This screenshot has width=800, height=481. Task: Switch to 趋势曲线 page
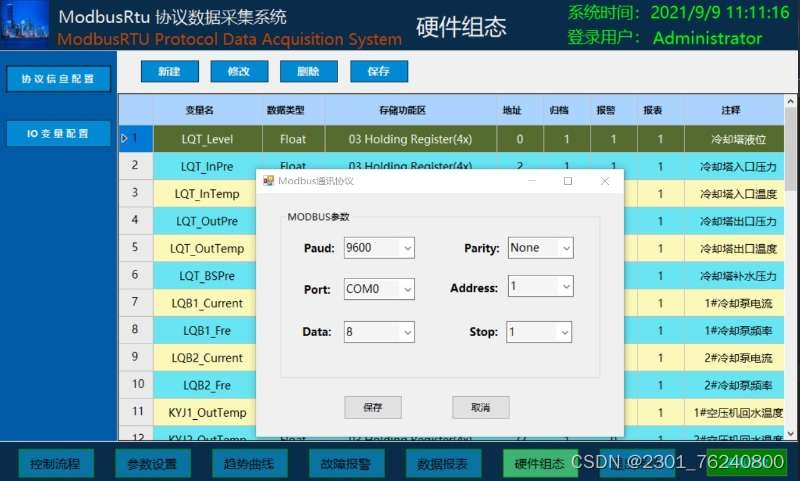(x=249, y=464)
